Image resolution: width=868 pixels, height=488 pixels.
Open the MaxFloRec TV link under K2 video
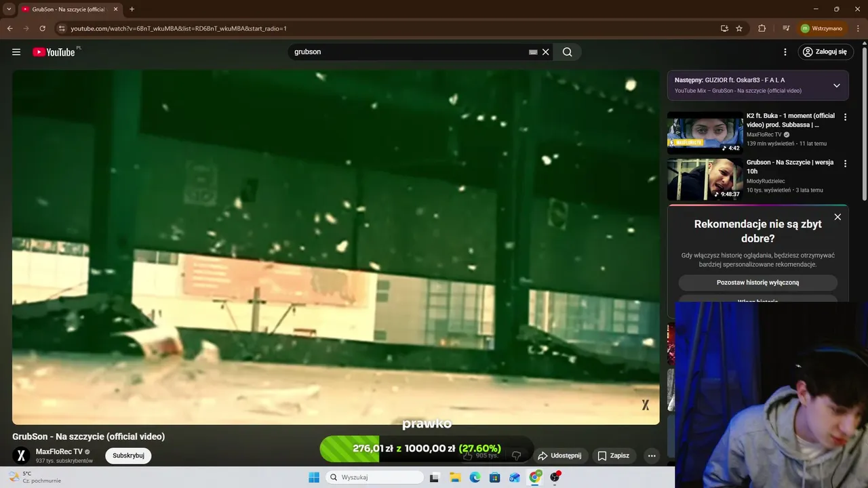click(764, 134)
